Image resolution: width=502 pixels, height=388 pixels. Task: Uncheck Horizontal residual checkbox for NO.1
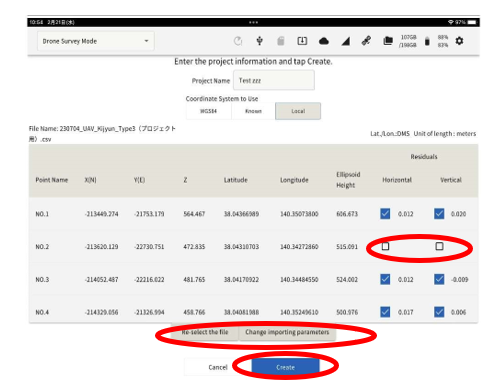click(x=385, y=214)
